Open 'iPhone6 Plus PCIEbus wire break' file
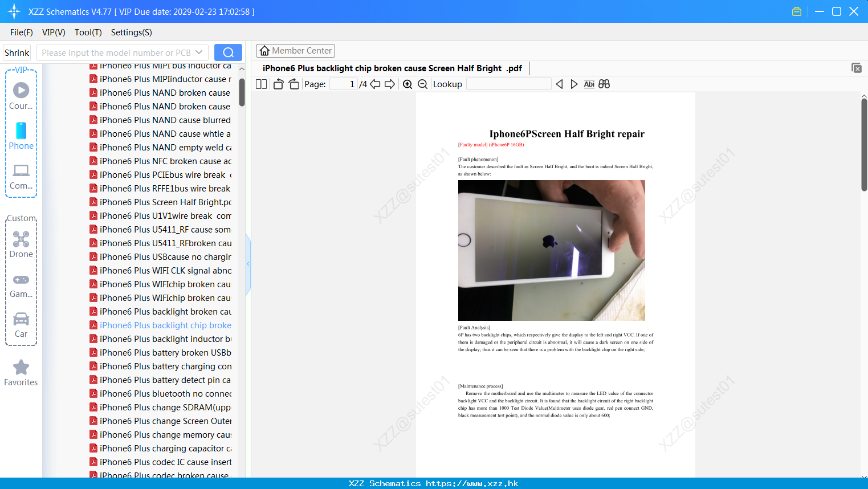 click(x=161, y=175)
